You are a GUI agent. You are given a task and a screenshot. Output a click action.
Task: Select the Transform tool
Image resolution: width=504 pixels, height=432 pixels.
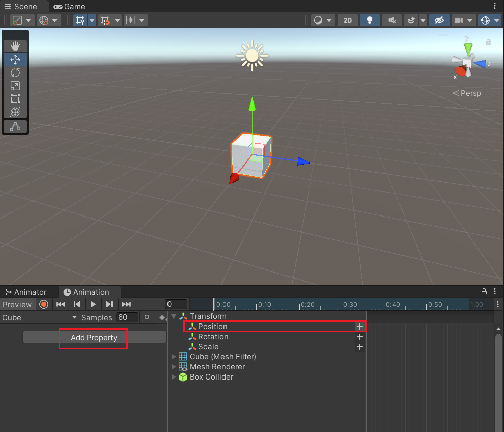15,112
